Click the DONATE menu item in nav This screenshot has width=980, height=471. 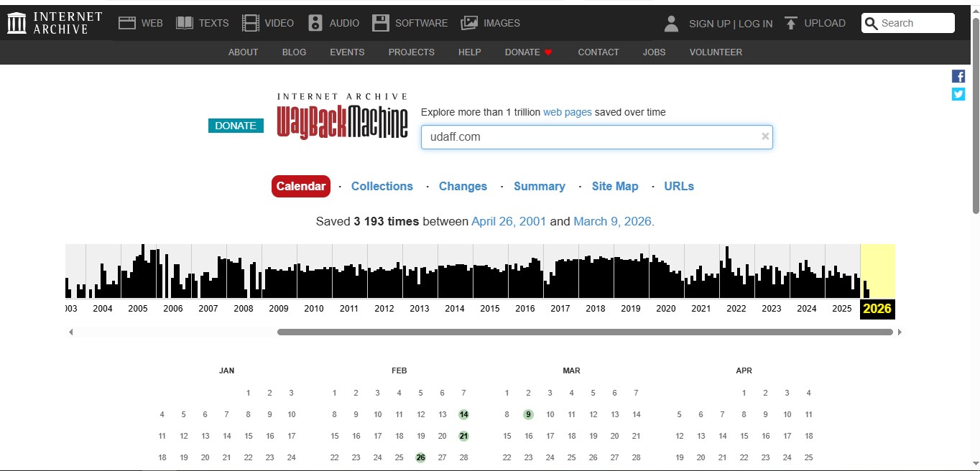coord(522,52)
